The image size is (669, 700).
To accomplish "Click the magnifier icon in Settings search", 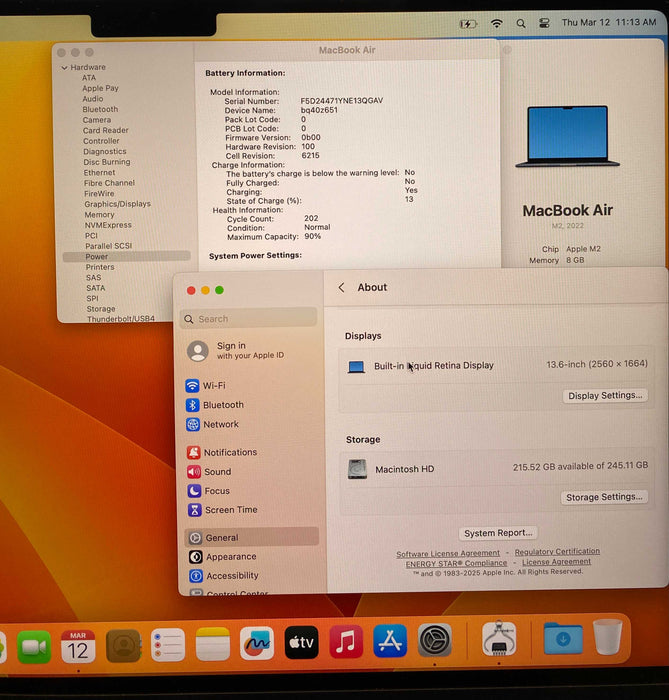I will [x=189, y=319].
